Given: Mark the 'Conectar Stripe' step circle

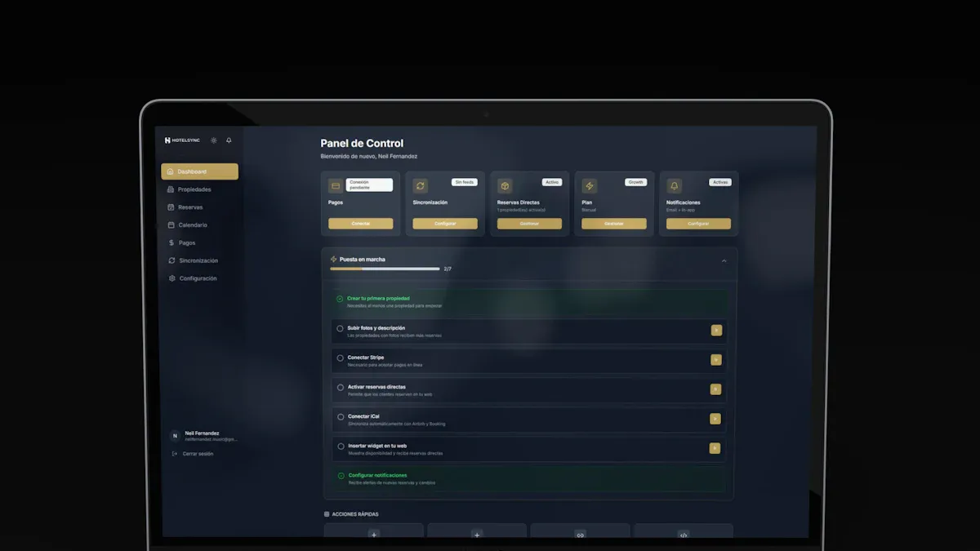Looking at the screenshot, I should (341, 358).
